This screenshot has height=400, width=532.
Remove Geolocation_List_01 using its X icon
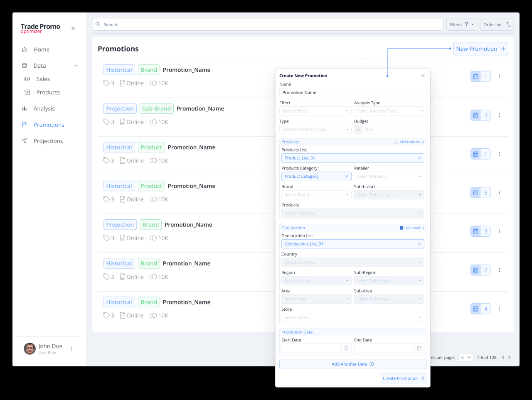pos(419,244)
